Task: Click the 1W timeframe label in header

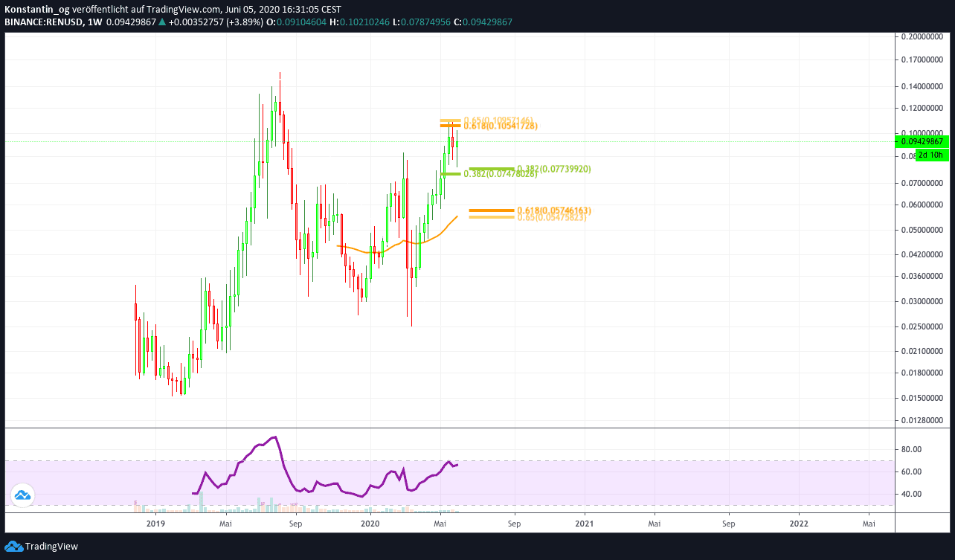Action: (94, 22)
